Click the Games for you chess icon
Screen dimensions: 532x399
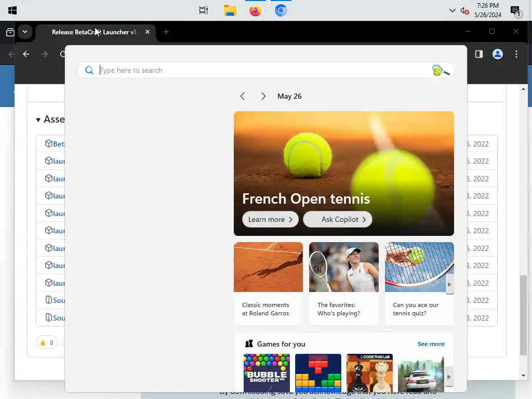(x=249, y=344)
